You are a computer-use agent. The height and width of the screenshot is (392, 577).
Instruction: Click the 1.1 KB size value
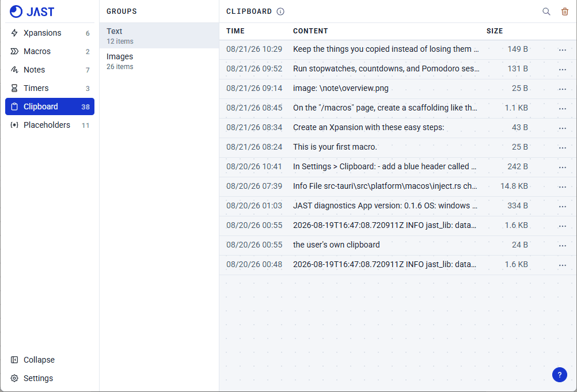point(516,108)
